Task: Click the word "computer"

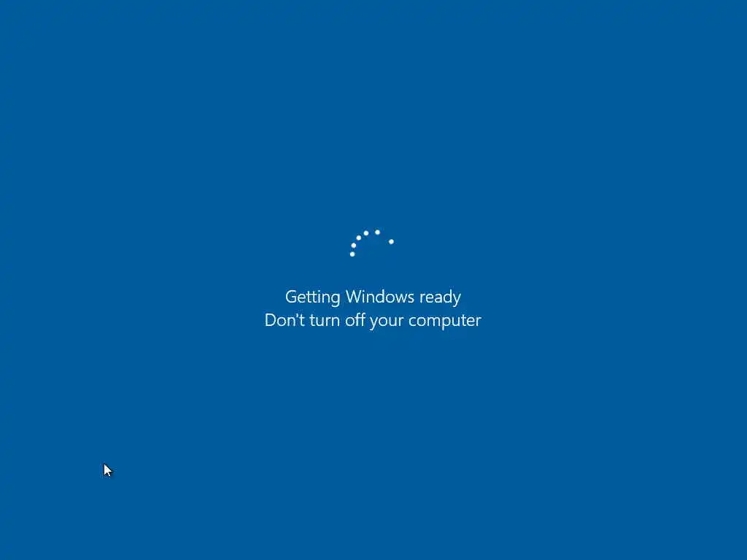Action: tap(445, 321)
